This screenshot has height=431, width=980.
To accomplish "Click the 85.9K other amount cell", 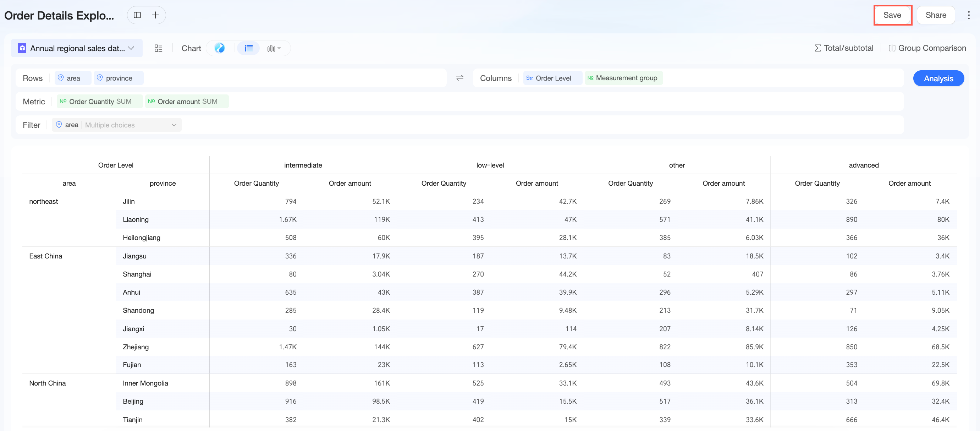I will 754,347.
